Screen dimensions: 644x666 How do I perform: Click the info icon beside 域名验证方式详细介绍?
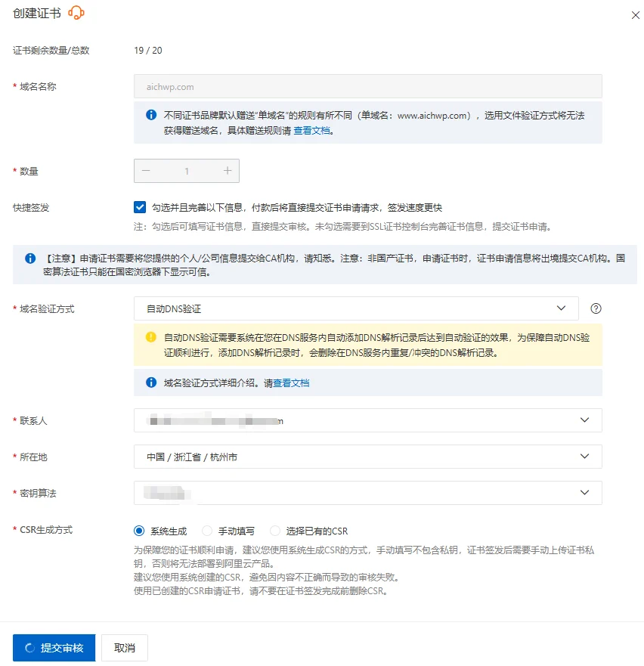(150, 383)
